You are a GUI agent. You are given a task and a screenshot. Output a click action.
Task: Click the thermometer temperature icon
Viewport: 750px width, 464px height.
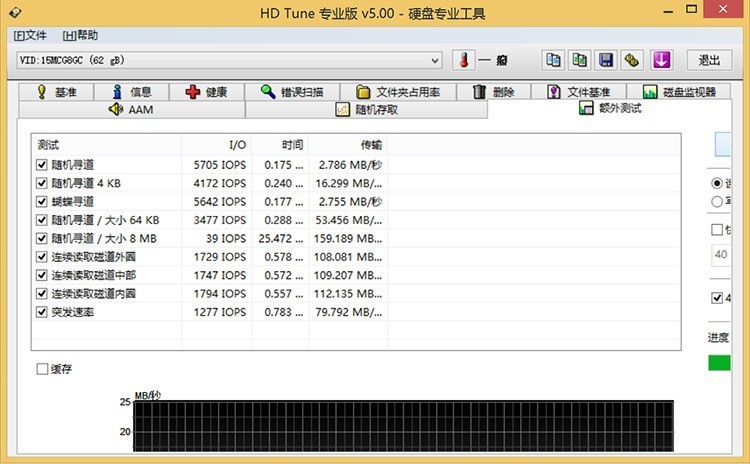coord(463,60)
